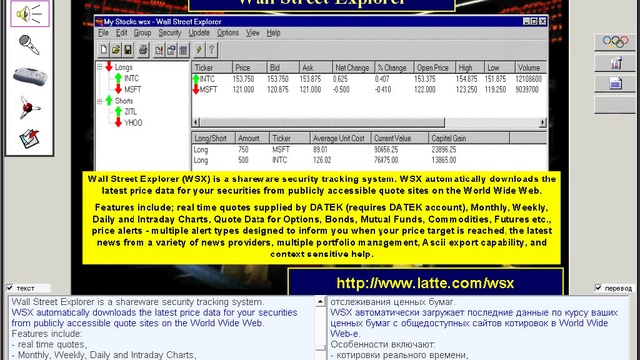Click the Open folder toolbar icon
Image resolution: width=640 pixels, height=360 pixels.
(116, 50)
